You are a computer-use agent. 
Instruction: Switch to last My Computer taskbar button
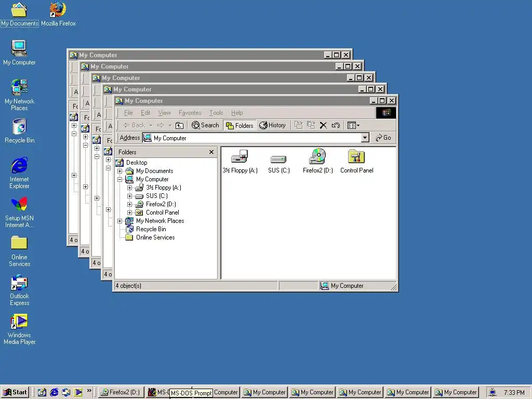(457, 392)
